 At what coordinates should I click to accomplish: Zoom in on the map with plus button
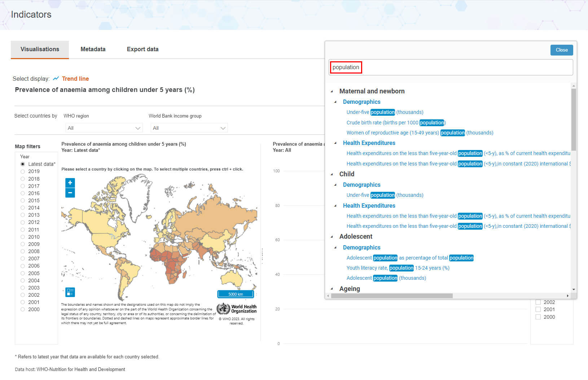70,183
